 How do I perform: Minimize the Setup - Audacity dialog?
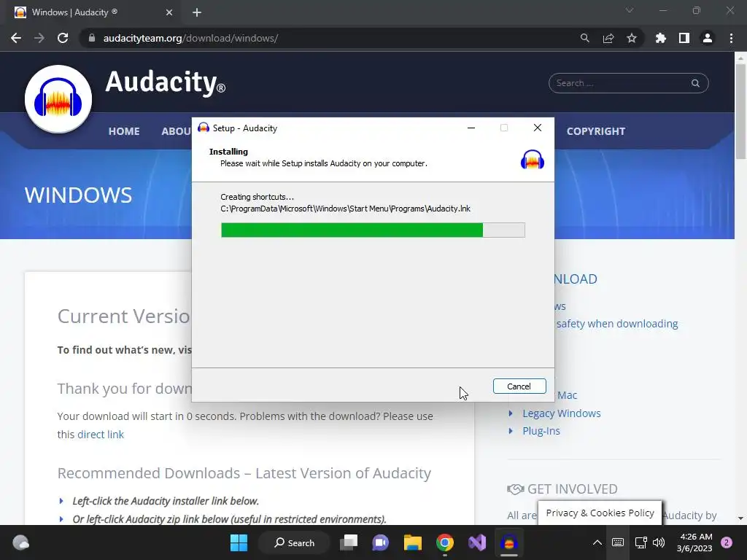[x=471, y=128]
